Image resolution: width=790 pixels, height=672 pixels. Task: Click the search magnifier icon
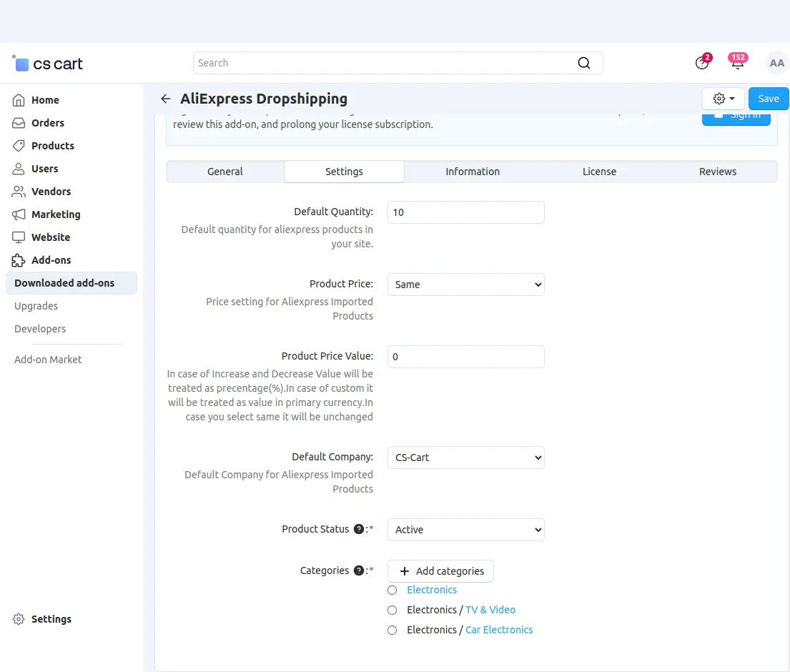point(584,63)
